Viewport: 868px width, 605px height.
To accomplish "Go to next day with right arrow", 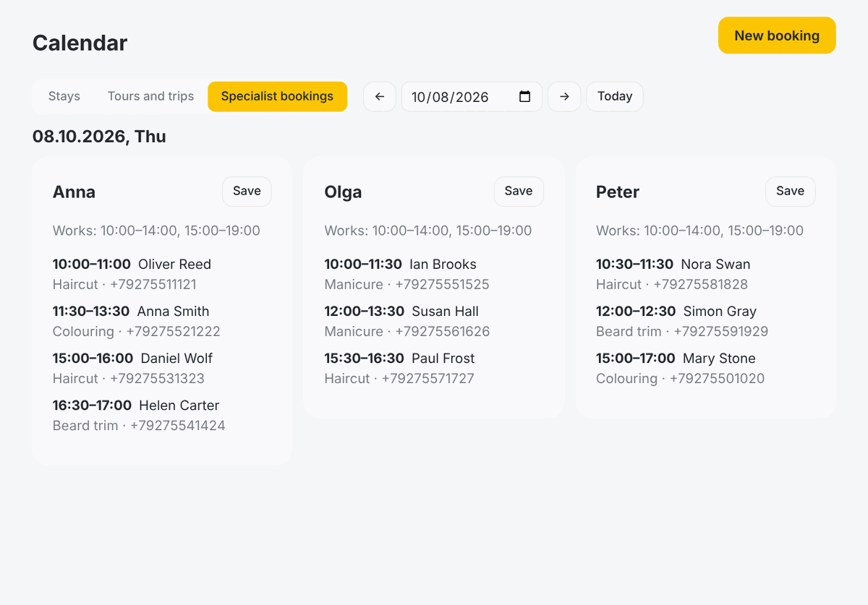I will [x=564, y=97].
